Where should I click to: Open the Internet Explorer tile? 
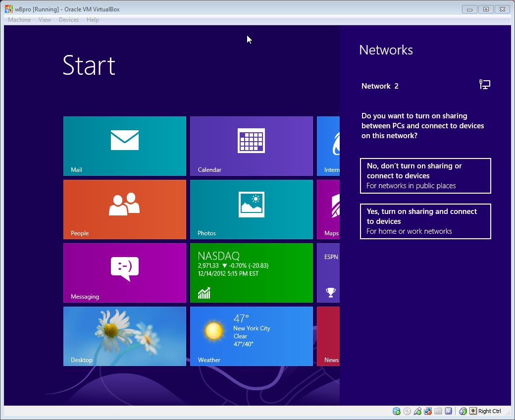click(328, 146)
